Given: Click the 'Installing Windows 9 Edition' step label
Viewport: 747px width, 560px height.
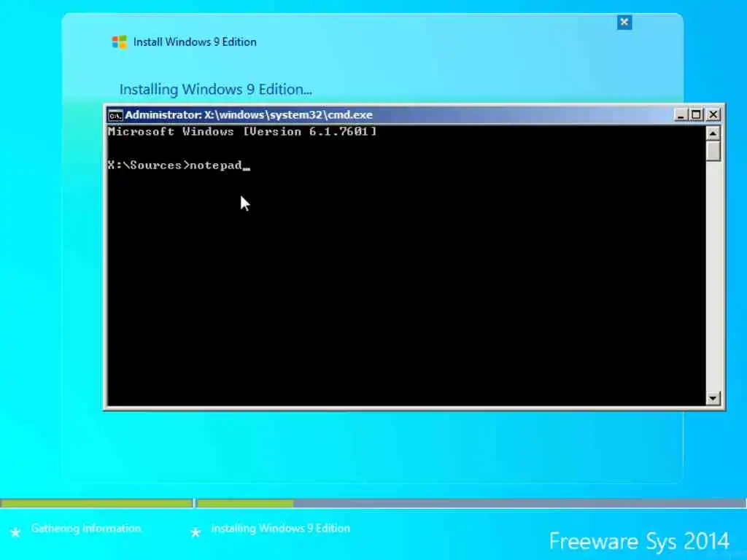Looking at the screenshot, I should pyautogui.click(x=281, y=528).
